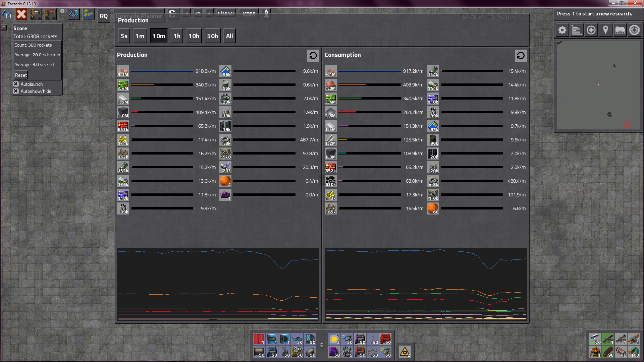Screen dimensions: 644x362
Task: Open the settings gear above the minimap
Action: tap(562, 30)
